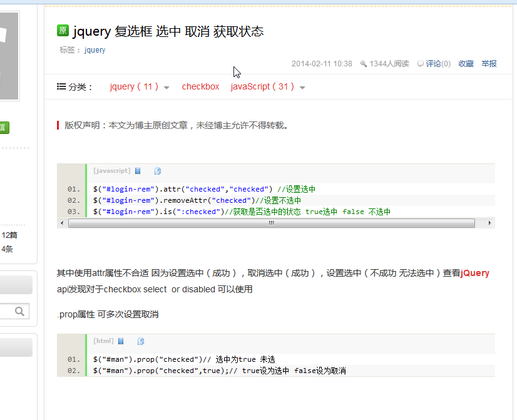This screenshot has width=517, height=420.
Task: Expand the javaScript (31) category dropdown arrow
Action: click(x=302, y=88)
